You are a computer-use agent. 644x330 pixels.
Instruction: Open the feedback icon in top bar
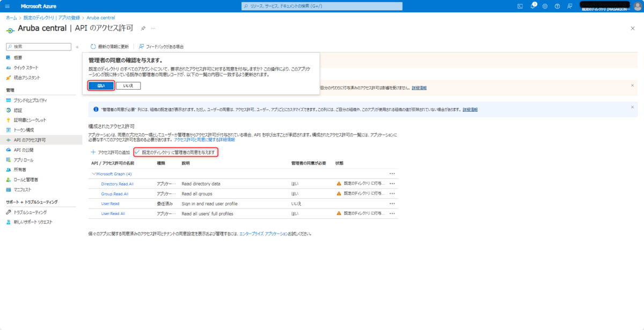pos(570,6)
